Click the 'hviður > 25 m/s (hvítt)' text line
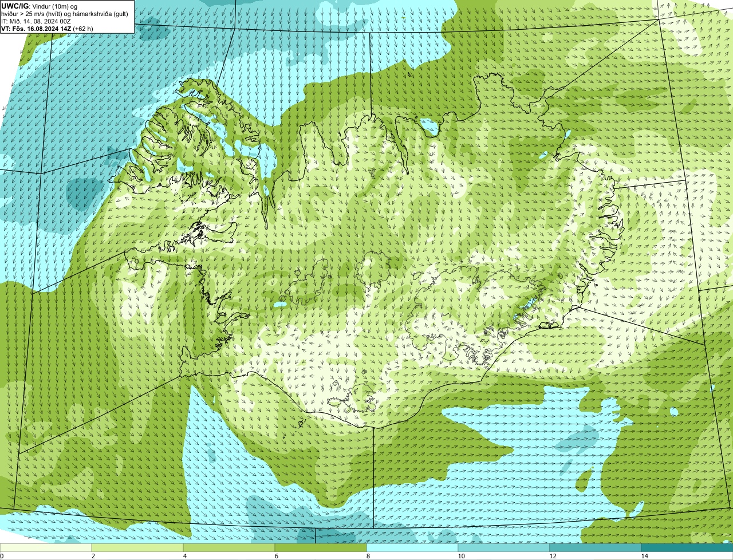733x560 pixels. point(66,13)
